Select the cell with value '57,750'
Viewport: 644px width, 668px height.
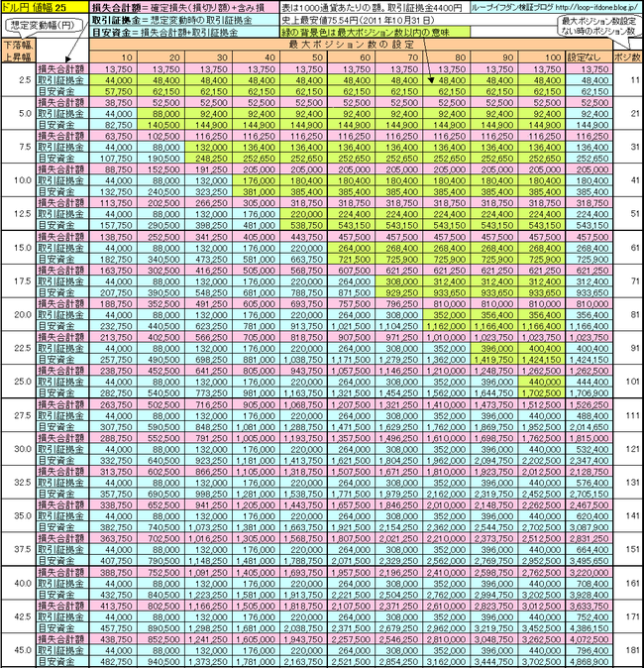click(113, 91)
